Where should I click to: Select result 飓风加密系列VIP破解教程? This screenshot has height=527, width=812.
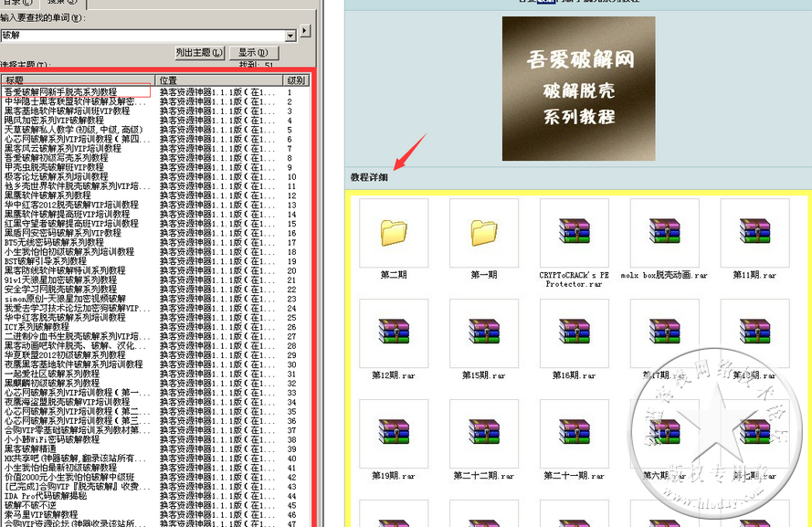click(x=55, y=120)
